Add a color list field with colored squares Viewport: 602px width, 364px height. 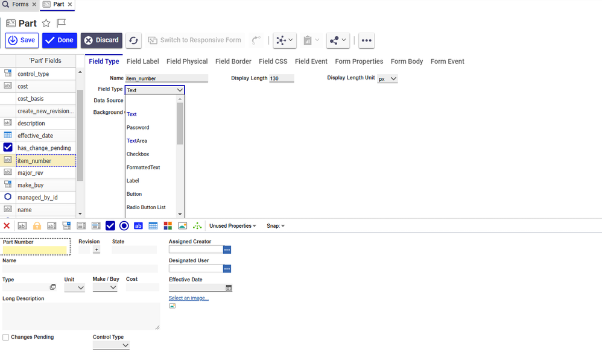tap(168, 226)
